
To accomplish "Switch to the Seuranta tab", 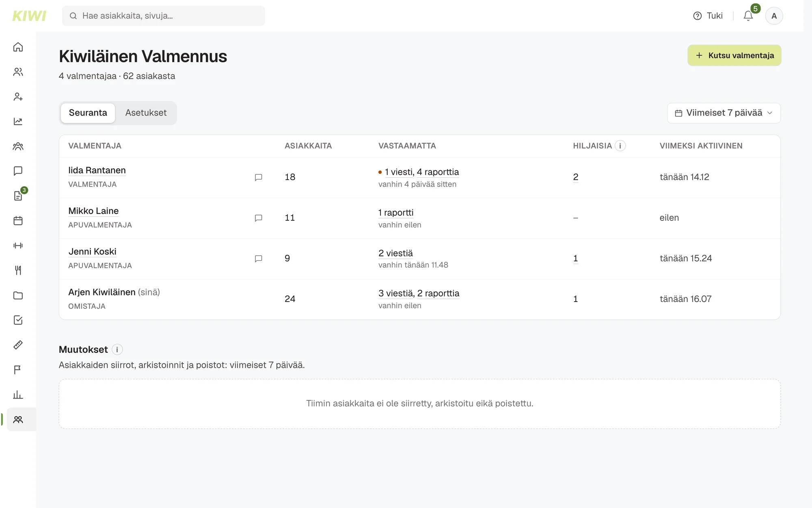I will tap(88, 113).
